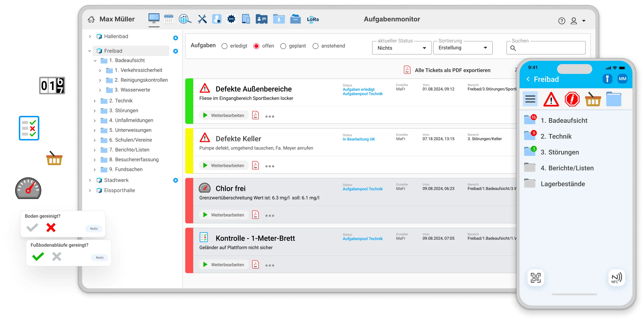The height and width of the screenshot is (320, 644).
Task: Open the MM profile badge on phone
Action: [x=622, y=79]
